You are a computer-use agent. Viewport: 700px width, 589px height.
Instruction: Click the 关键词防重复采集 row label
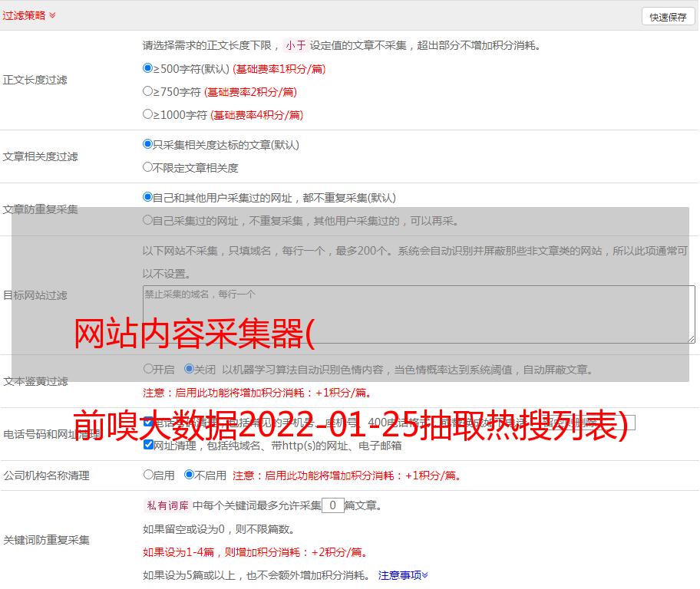(x=46, y=540)
